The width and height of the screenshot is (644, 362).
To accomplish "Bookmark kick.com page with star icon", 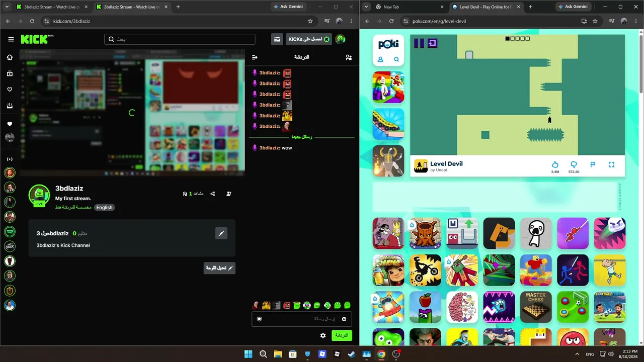I will point(310,21).
